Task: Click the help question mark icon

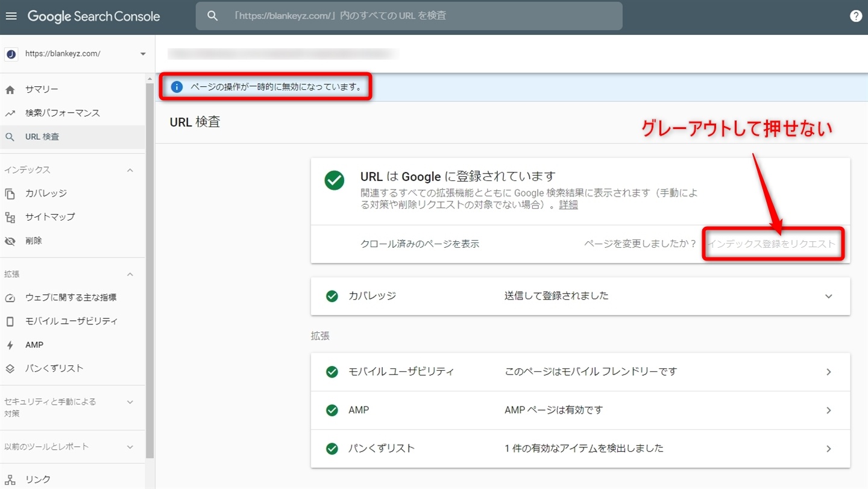Action: tap(855, 16)
